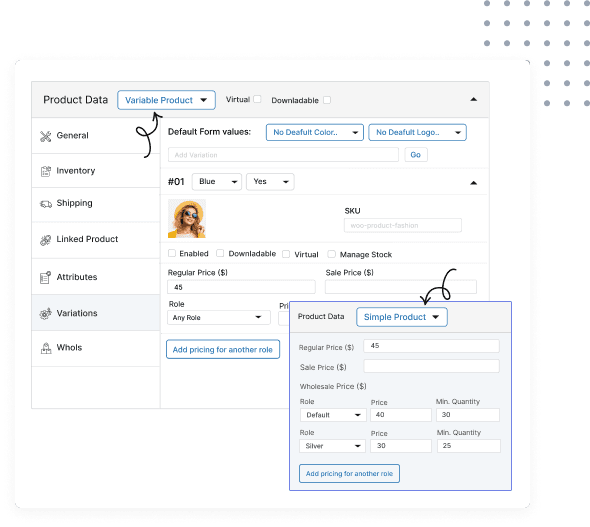Open the Variable Product type dropdown

[x=166, y=100]
